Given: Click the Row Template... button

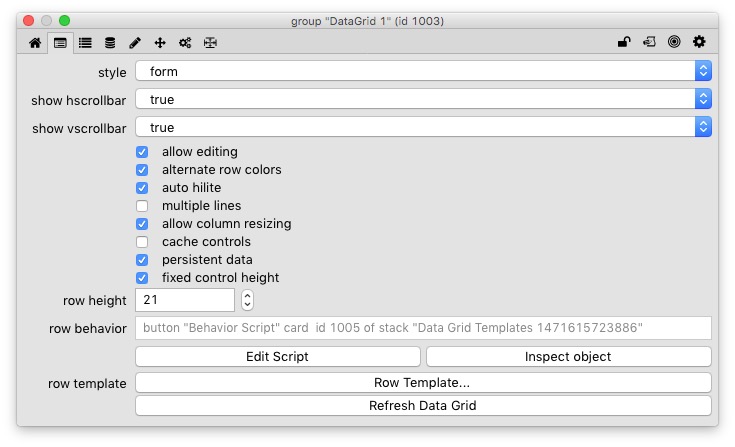Looking at the screenshot, I should click(x=423, y=383).
